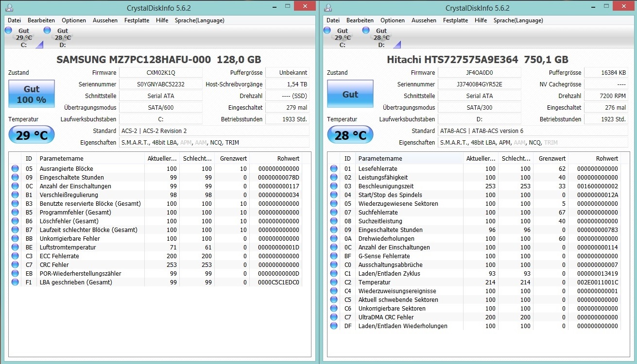Click the status orb beside ECC Fehlerrate
This screenshot has width=637, height=364.
(x=15, y=256)
